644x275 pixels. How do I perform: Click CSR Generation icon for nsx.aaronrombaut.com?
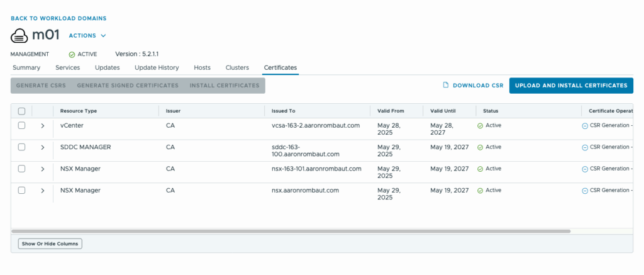pos(585,191)
